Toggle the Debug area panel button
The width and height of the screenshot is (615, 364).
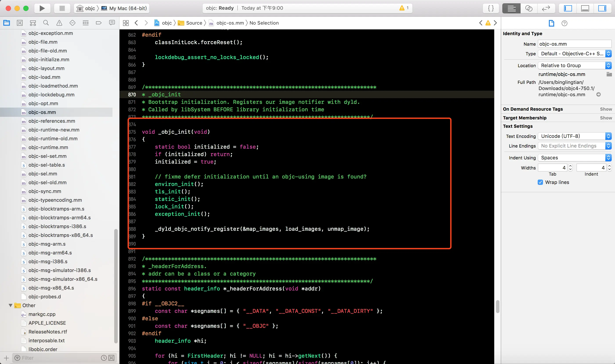click(585, 8)
